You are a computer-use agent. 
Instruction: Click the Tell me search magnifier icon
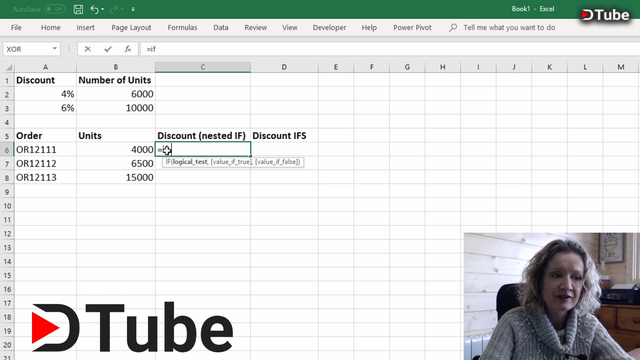click(453, 28)
